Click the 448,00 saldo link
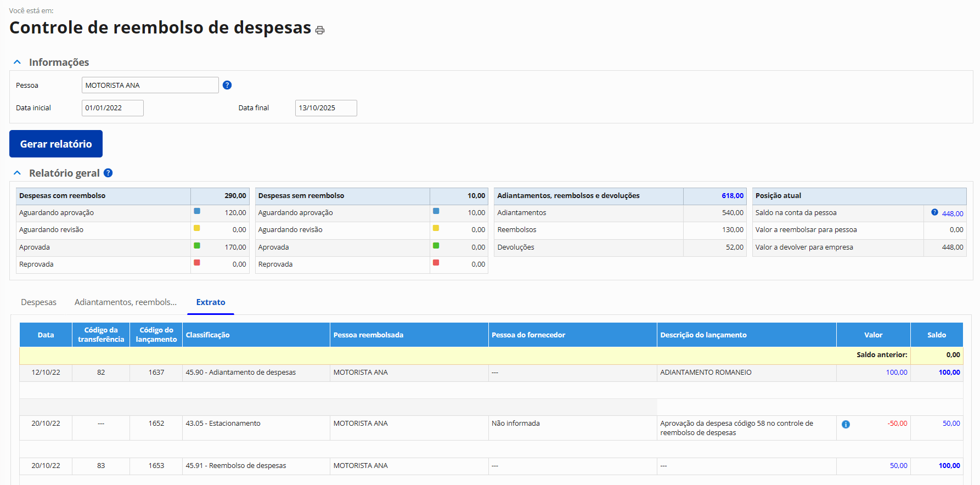This screenshot has height=485, width=980. pyautogui.click(x=953, y=213)
